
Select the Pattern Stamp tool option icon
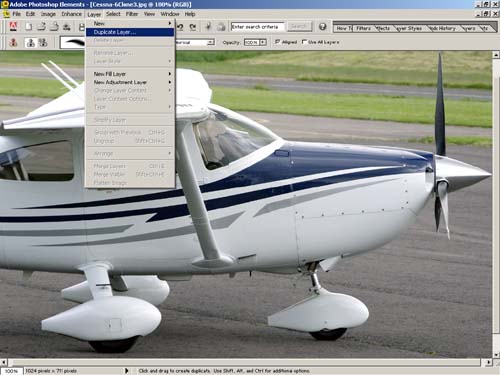(x=42, y=42)
